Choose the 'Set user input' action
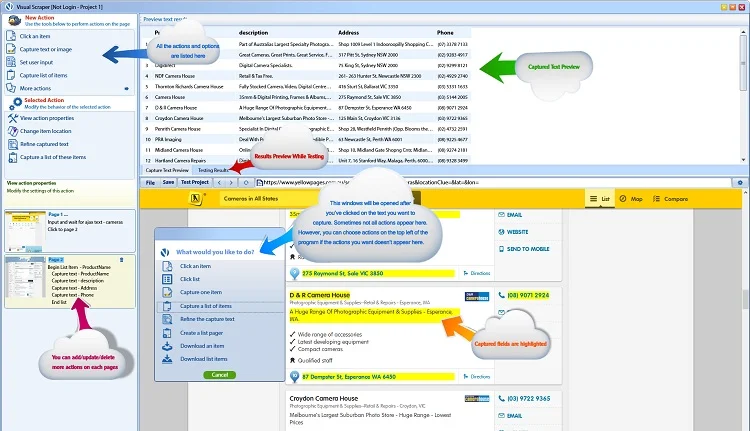Viewport: 750px width, 431px height. tap(36, 62)
